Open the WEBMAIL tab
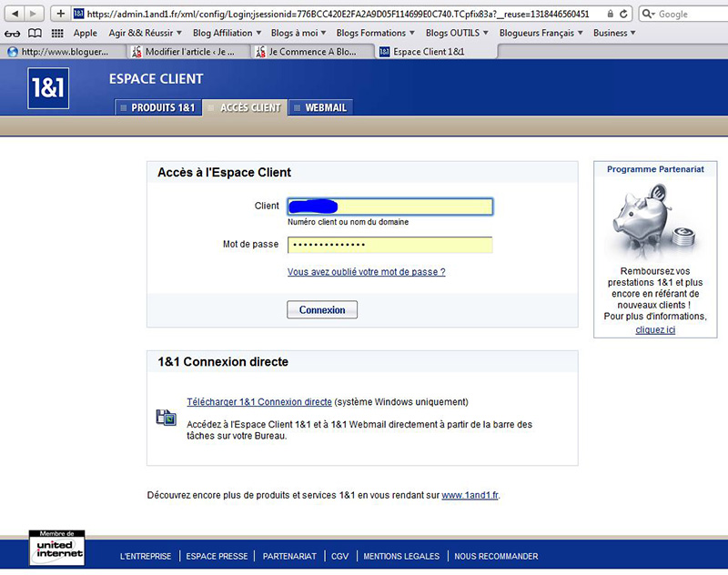The image size is (728, 575). 321,107
